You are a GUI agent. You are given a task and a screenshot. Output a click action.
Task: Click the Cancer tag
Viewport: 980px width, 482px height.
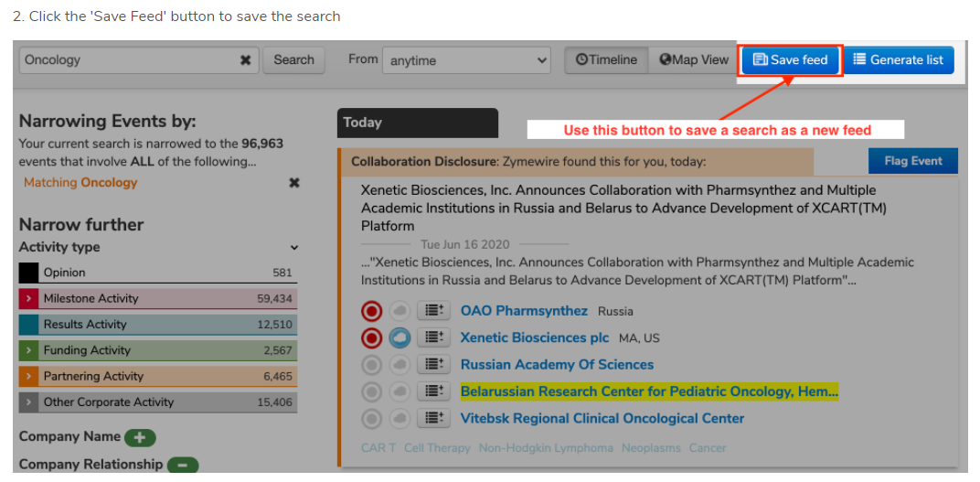708,448
